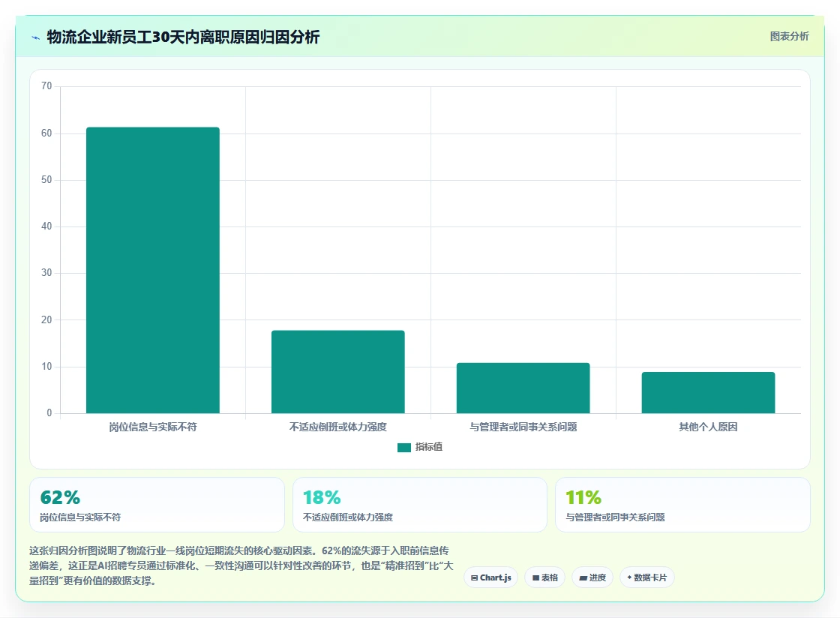Toggle the 指标值 legend item
Screen dimensions: 840x618
[420, 447]
